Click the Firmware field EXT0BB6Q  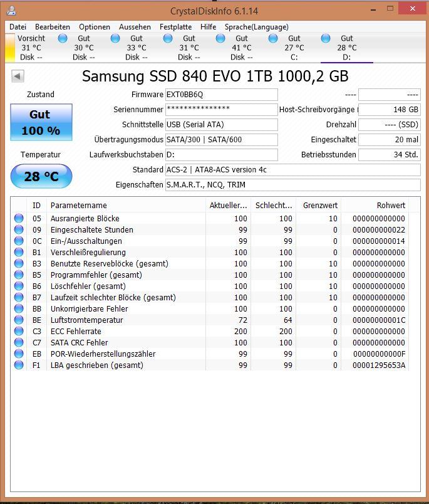tap(221, 95)
